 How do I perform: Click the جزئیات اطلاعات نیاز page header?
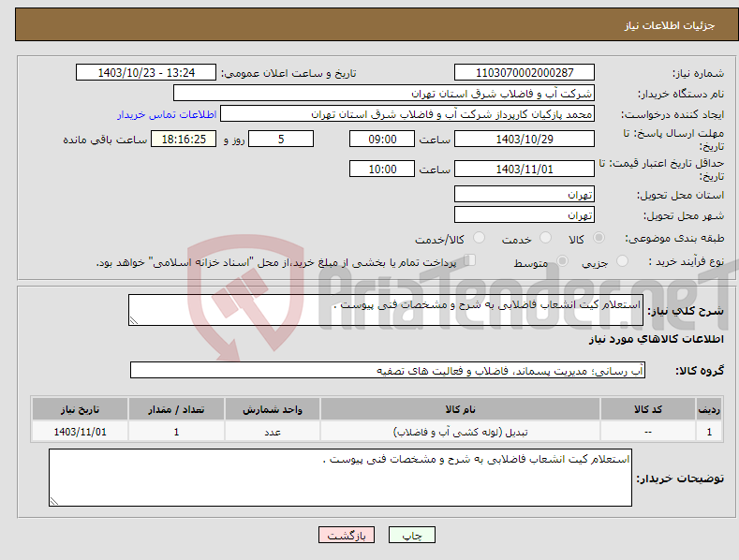pos(670,25)
